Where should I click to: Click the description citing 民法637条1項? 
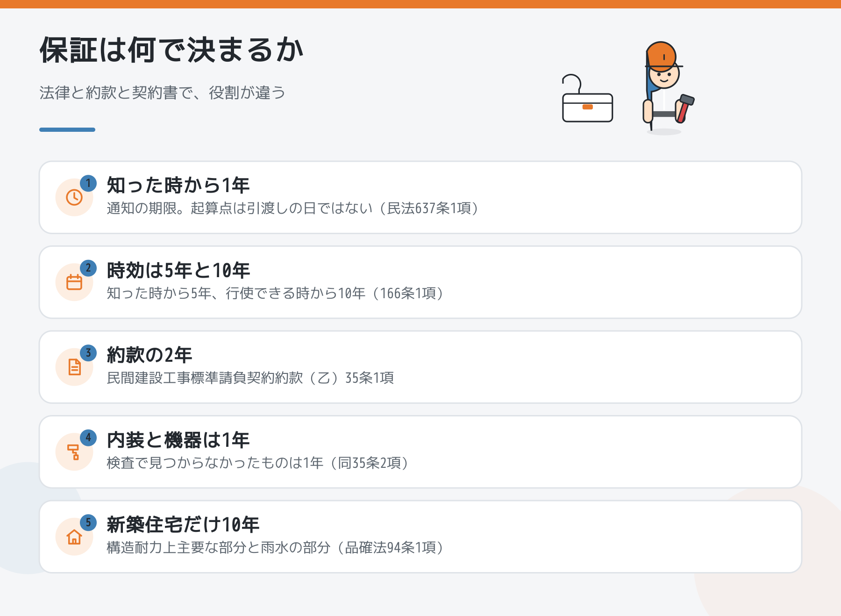(292, 208)
